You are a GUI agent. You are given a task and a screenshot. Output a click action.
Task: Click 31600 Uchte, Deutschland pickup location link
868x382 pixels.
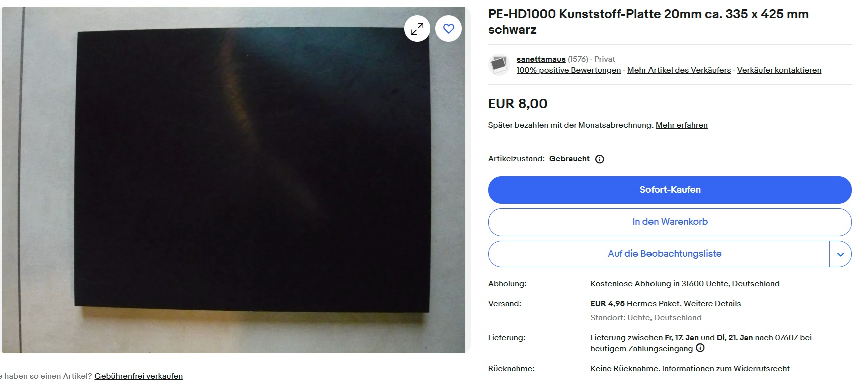730,284
